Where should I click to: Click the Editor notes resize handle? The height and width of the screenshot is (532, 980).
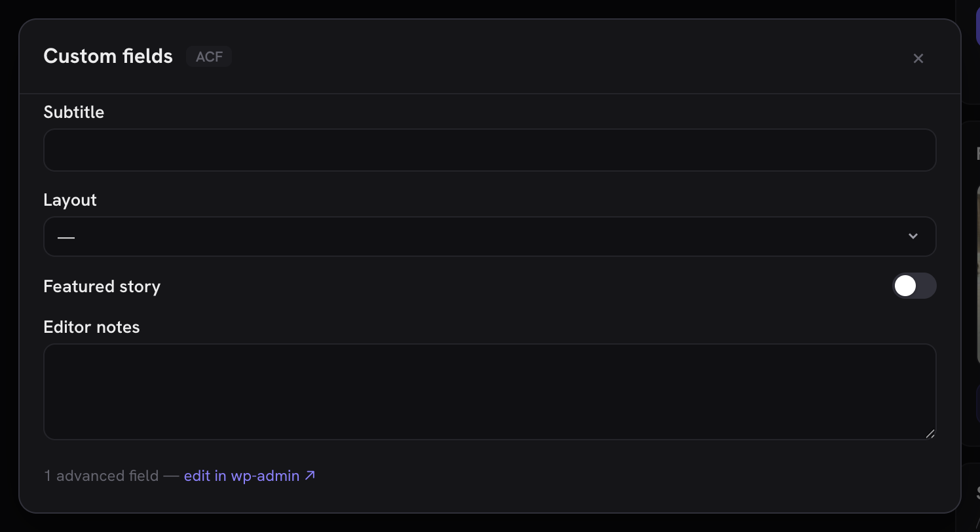point(930,433)
